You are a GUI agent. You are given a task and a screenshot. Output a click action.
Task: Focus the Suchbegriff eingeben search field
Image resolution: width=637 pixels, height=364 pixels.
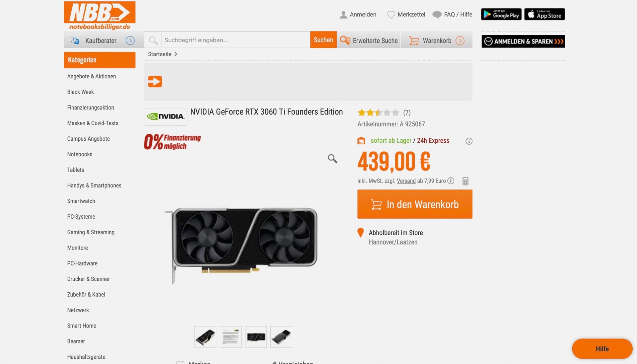236,40
